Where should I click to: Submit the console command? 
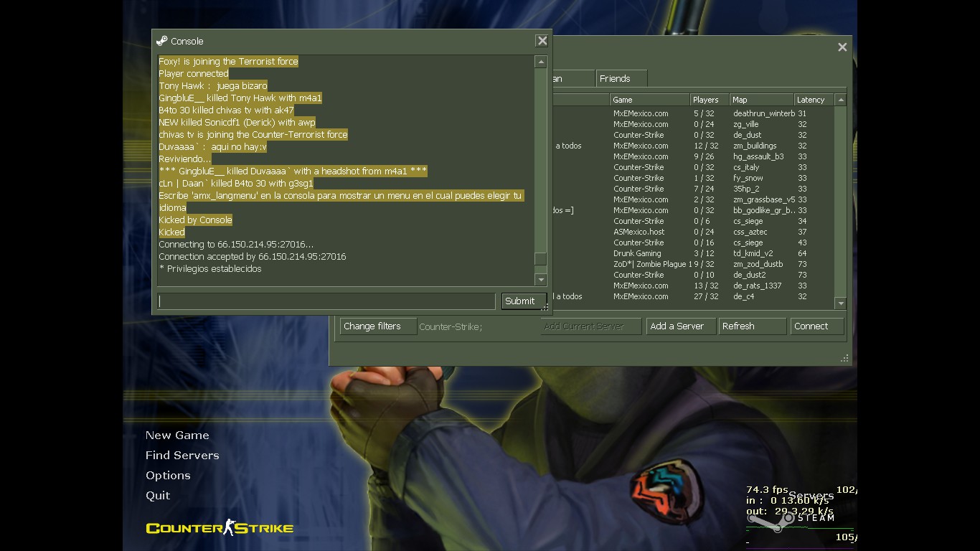(524, 301)
